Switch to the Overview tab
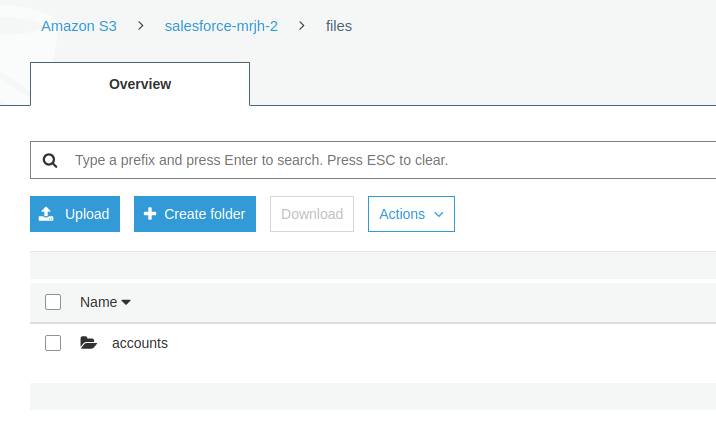Image resolution: width=716 pixels, height=425 pixels. pos(140,84)
